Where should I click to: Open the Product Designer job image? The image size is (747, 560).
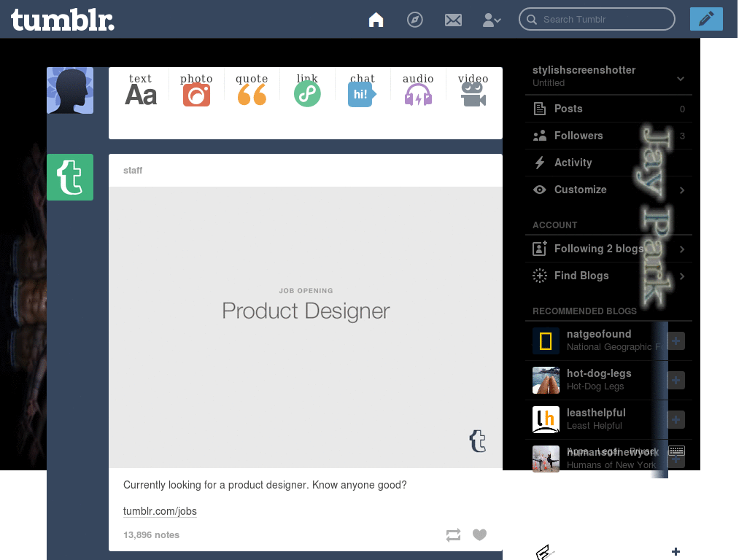tap(306, 327)
